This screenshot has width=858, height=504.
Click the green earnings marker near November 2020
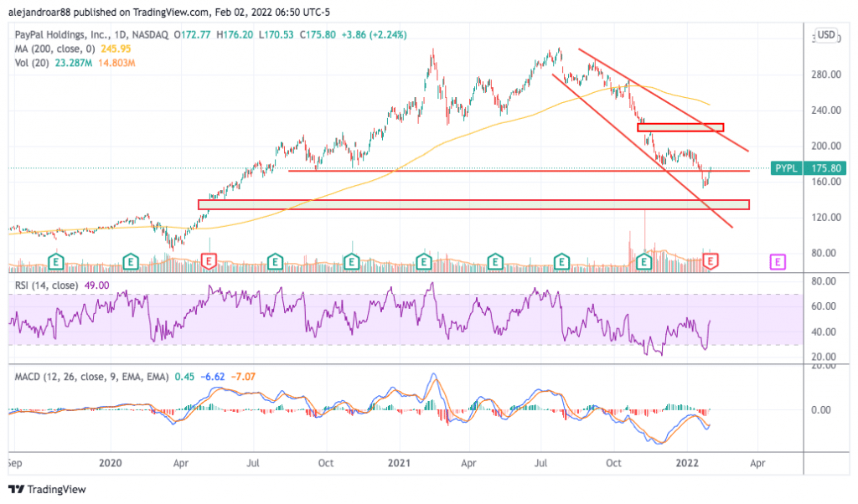pyautogui.click(x=351, y=262)
